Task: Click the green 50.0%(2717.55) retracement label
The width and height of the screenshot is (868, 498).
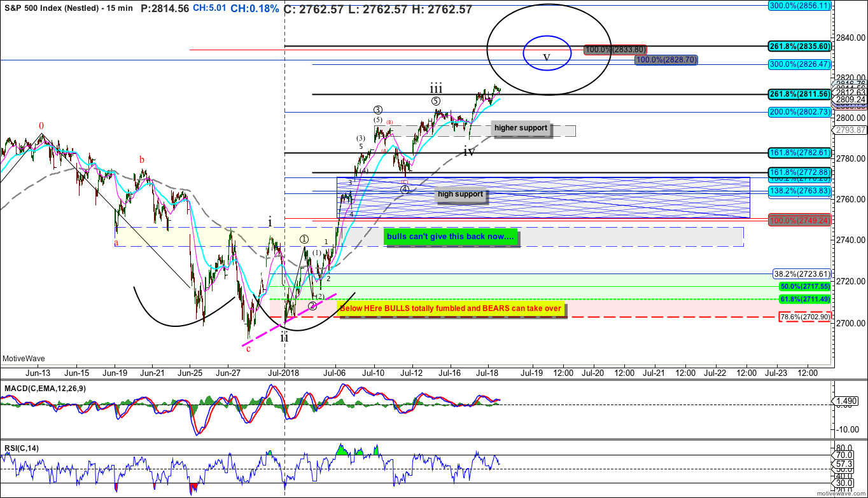Action: click(804, 287)
